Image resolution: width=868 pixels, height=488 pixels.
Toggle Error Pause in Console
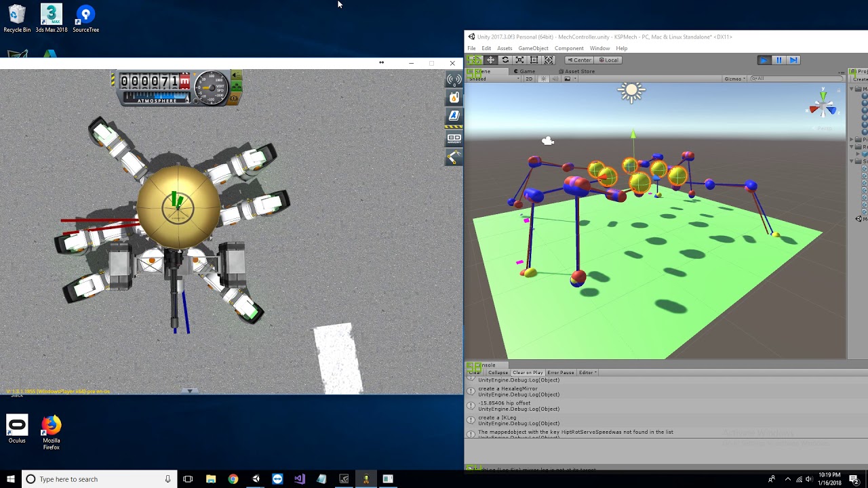[561, 372]
